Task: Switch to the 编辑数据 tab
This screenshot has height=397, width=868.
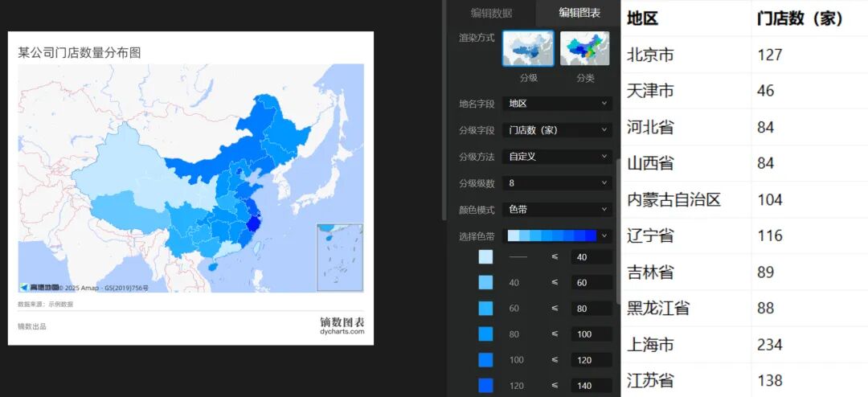Action: click(x=492, y=14)
